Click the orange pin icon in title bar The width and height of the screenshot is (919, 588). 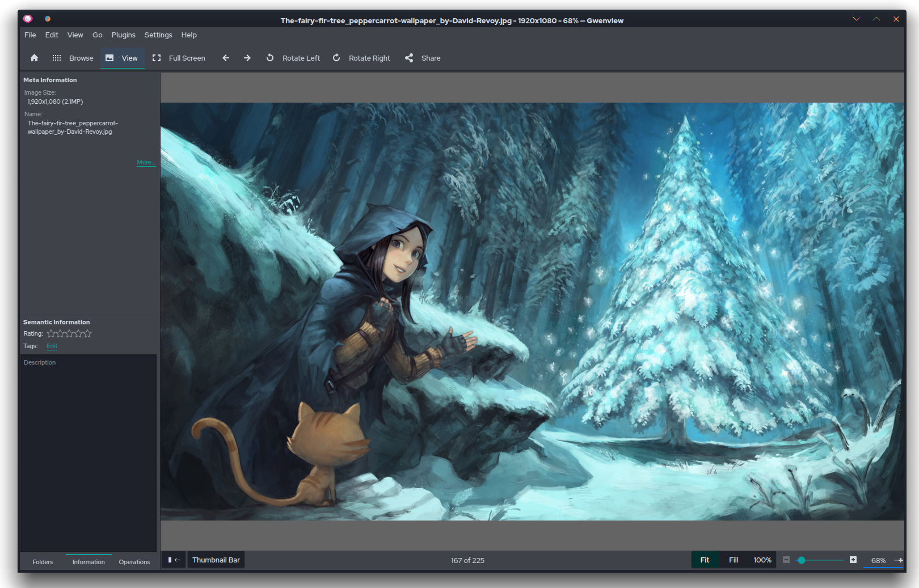[48, 19]
